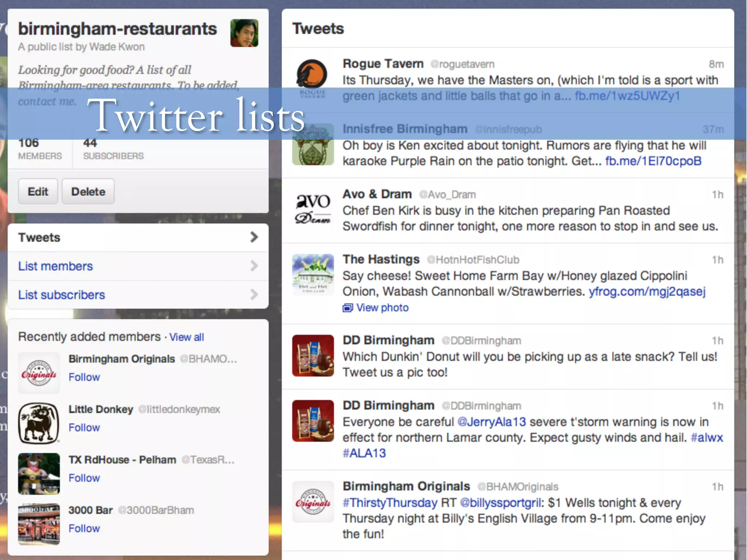
Task: Click the Rogue Tavern name in tweet
Action: tap(383, 63)
